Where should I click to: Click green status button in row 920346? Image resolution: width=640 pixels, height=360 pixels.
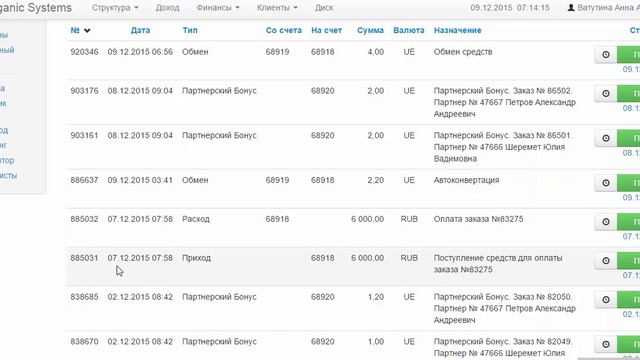pos(629,54)
